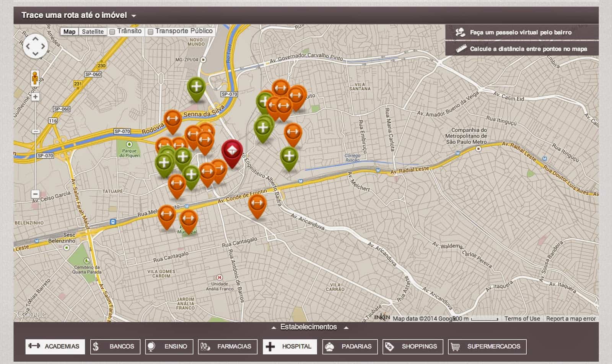612x364 pixels.
Task: Click the 'Cemitério da Quarta Parada' label
Action: [87, 270]
